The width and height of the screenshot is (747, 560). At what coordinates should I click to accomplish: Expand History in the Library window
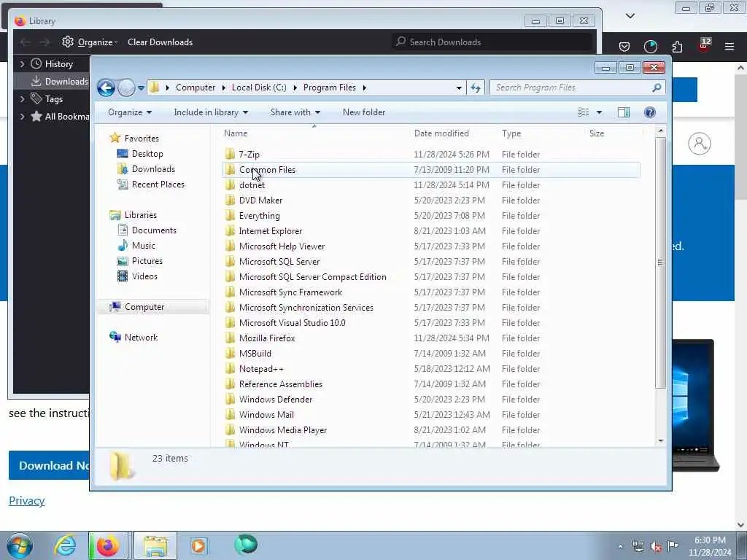pos(22,64)
